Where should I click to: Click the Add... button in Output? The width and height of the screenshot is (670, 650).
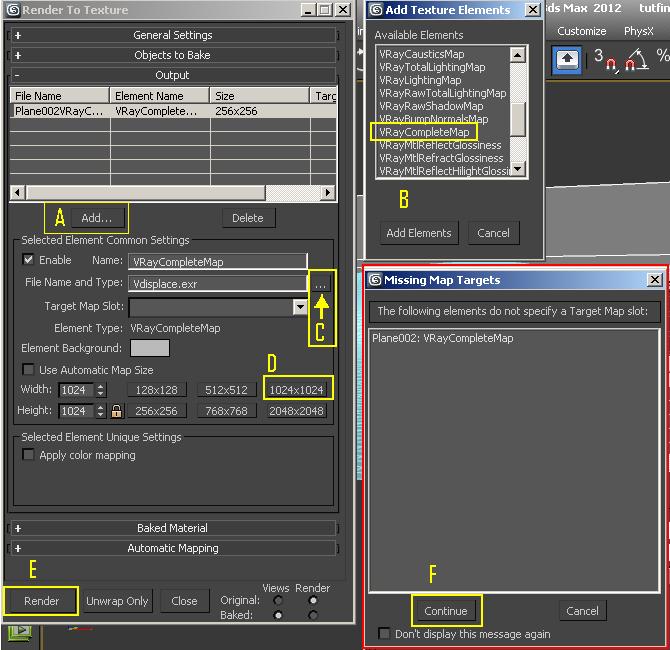[x=97, y=218]
